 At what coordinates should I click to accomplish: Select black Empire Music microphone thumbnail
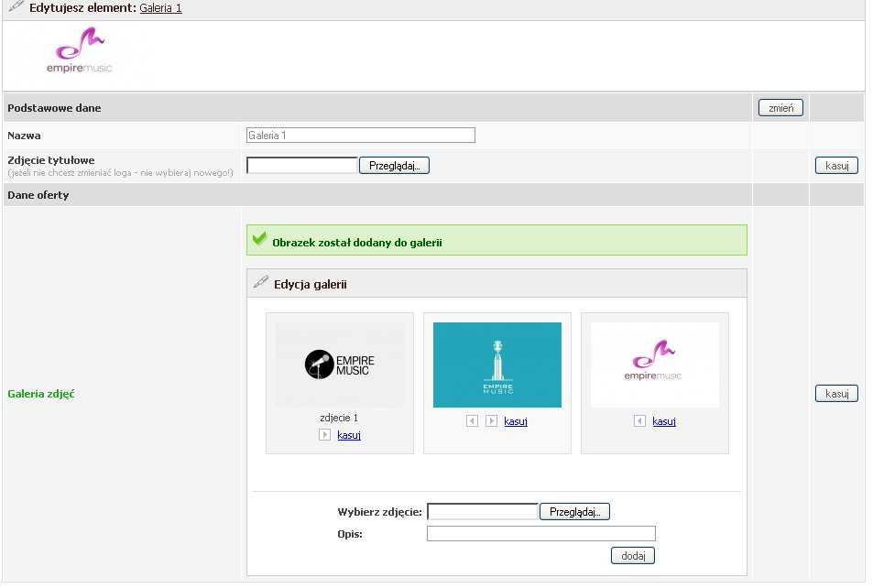(x=340, y=365)
